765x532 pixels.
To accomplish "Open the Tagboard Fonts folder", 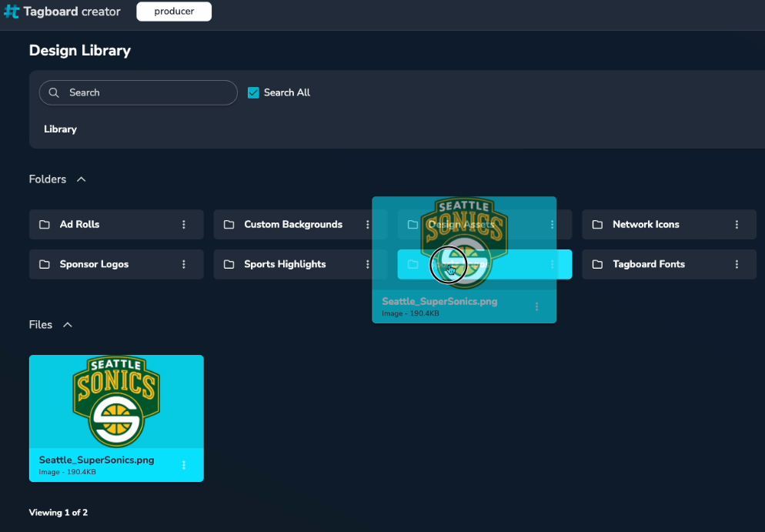I will (648, 264).
